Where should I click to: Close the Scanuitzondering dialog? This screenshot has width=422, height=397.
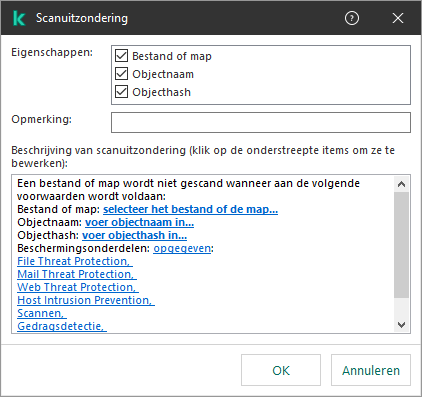[398, 18]
